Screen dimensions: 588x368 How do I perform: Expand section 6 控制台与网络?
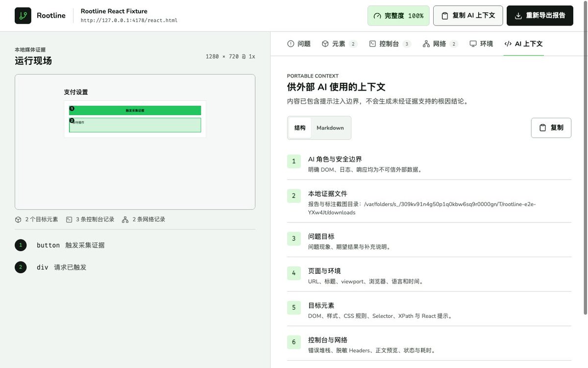point(429,345)
